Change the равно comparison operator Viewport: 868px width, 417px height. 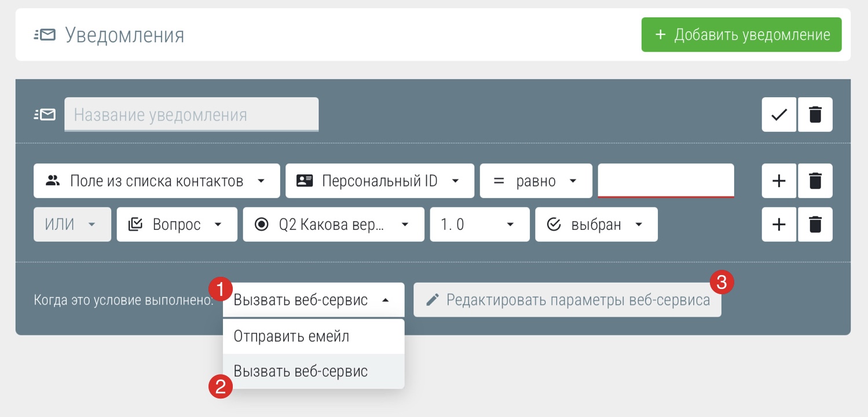[536, 181]
